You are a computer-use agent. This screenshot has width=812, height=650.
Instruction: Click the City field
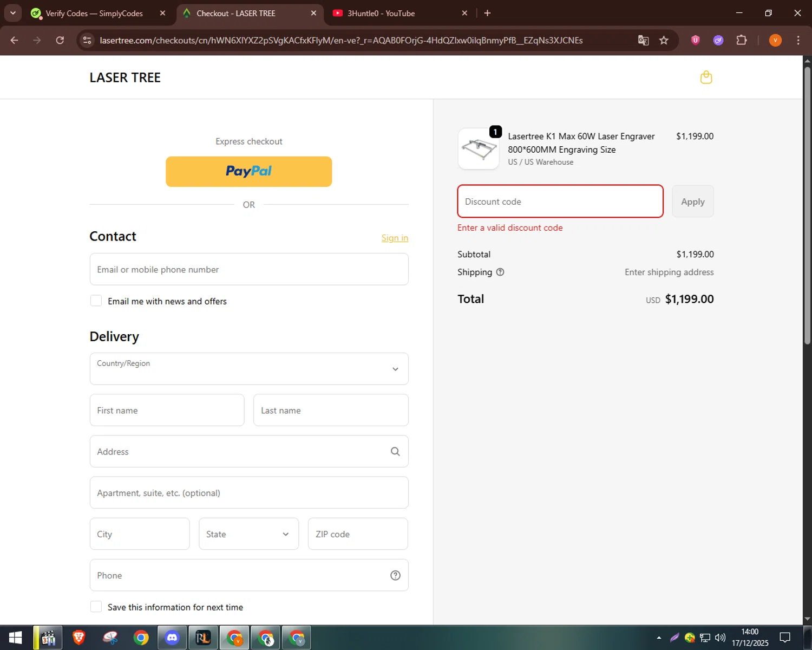click(140, 534)
